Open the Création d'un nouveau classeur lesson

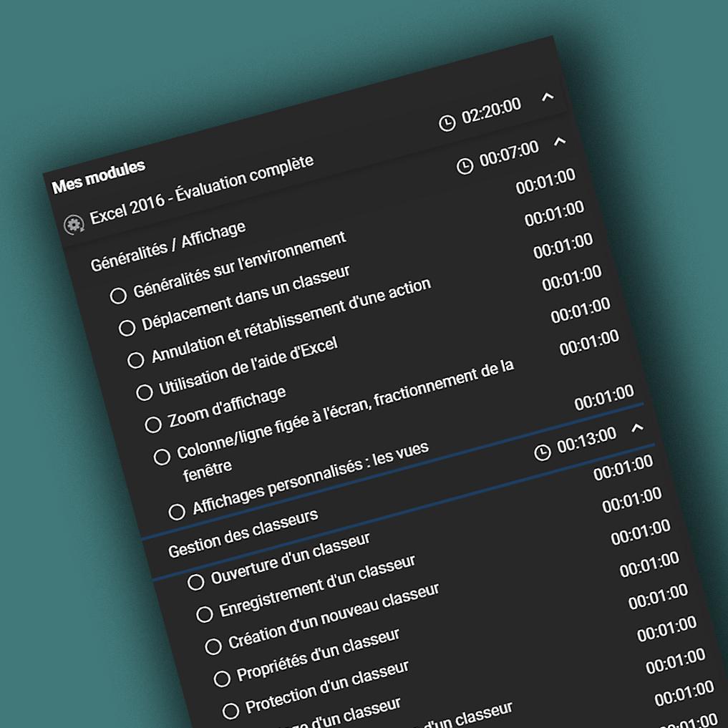[x=334, y=616]
